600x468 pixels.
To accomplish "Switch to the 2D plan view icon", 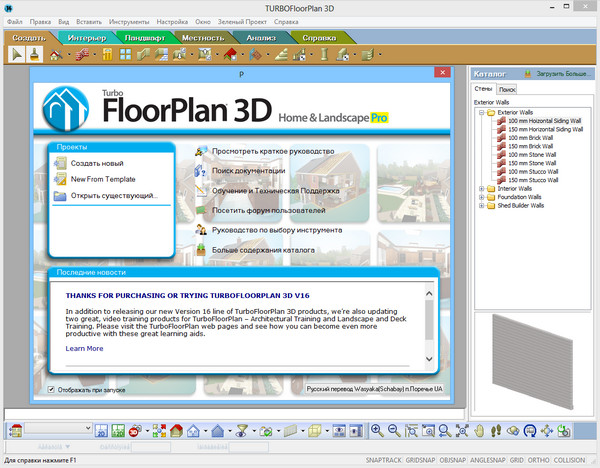I will click(101, 431).
